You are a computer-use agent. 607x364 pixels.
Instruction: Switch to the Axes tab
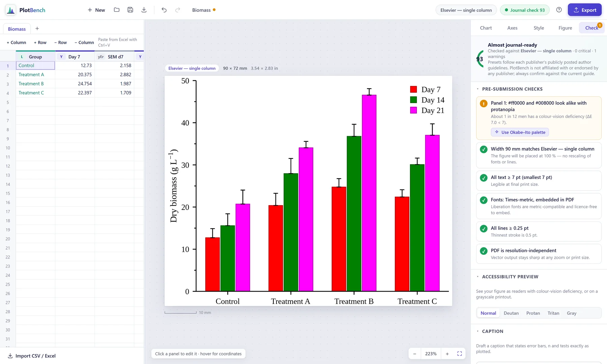512,28
